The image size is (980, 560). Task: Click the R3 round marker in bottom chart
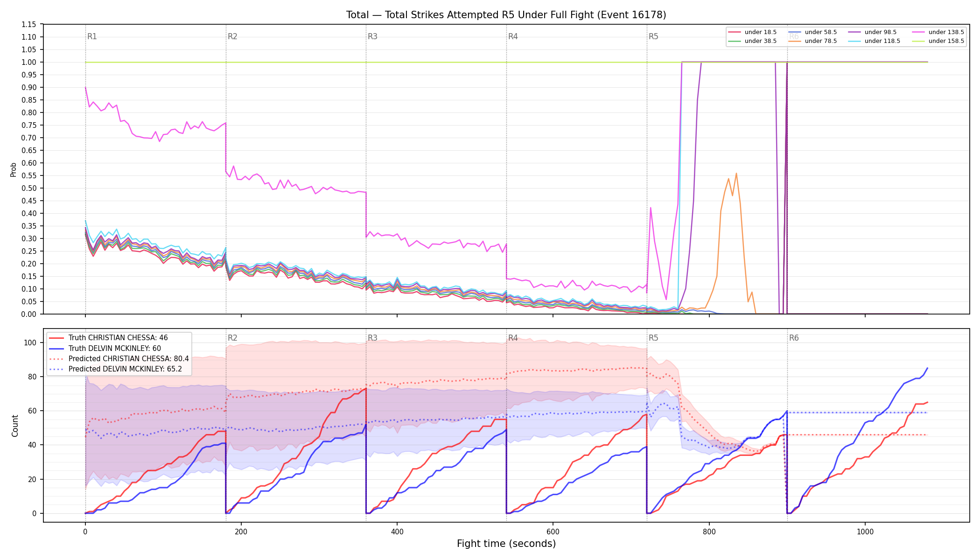coord(372,338)
